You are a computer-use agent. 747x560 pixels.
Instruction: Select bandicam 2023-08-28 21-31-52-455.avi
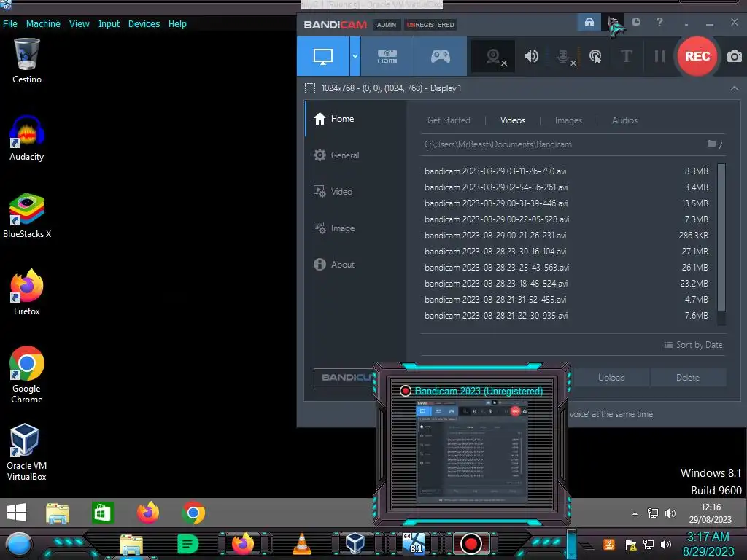(566, 300)
